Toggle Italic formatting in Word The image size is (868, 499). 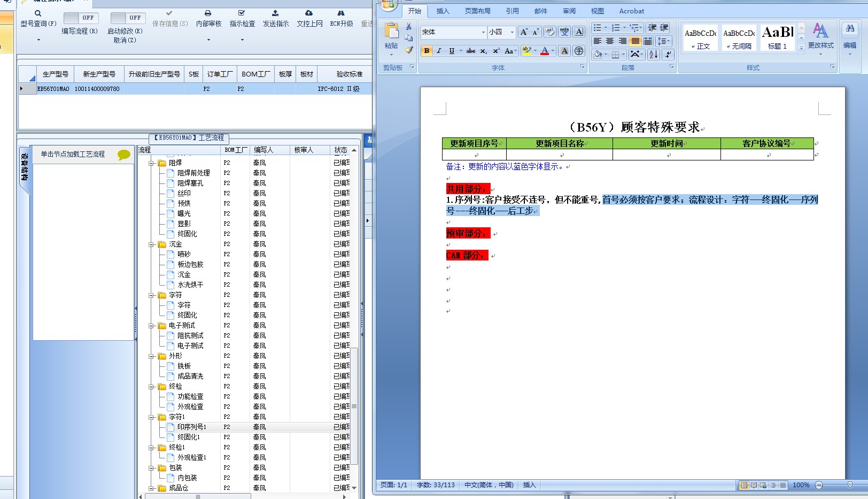439,51
